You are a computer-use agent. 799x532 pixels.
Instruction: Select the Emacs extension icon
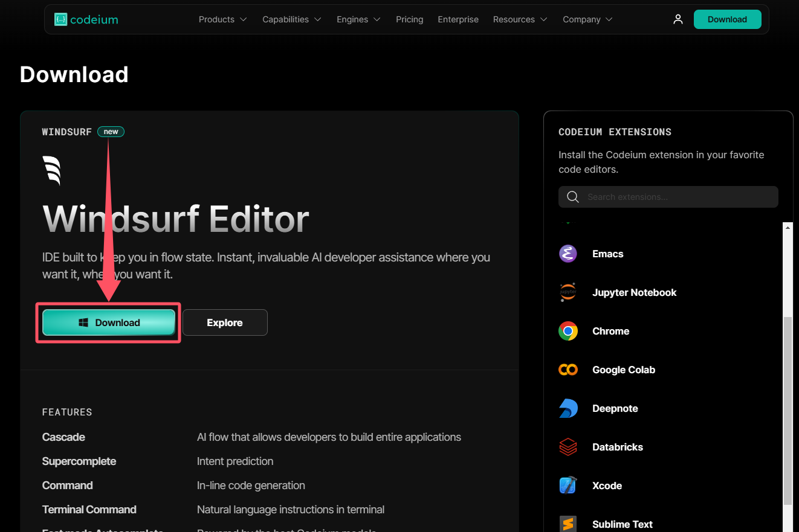pyautogui.click(x=568, y=254)
